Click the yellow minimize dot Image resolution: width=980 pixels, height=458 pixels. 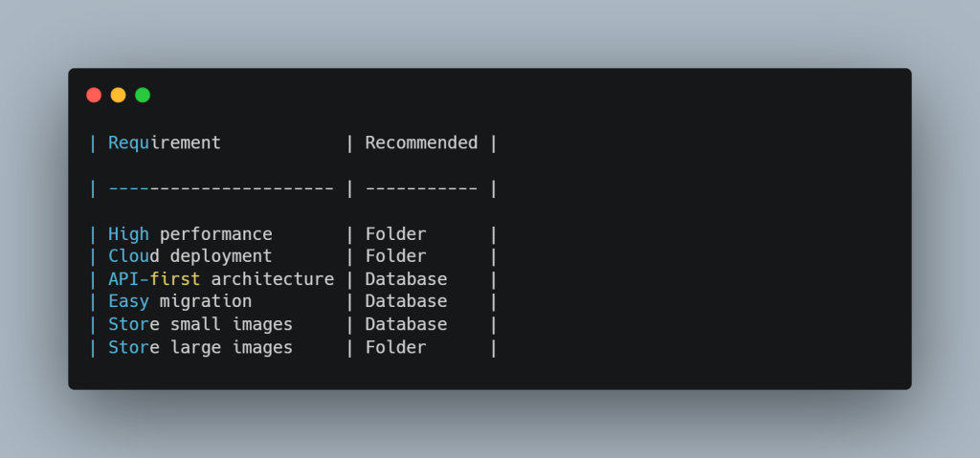(118, 95)
